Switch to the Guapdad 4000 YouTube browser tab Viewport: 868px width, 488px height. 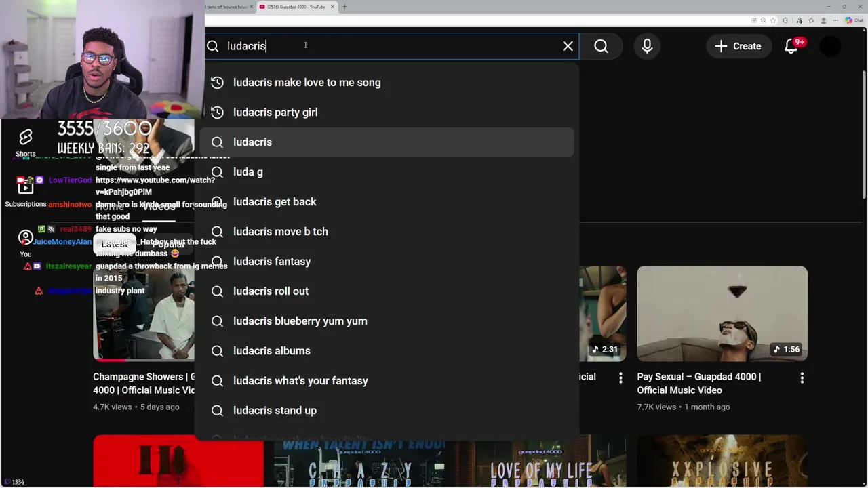pyautogui.click(x=296, y=7)
